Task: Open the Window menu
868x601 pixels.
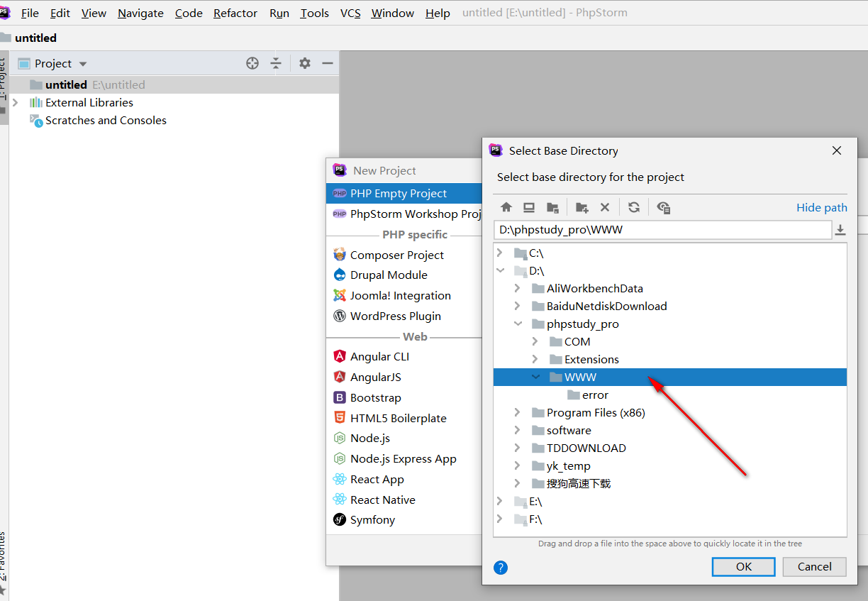Action: (x=393, y=13)
